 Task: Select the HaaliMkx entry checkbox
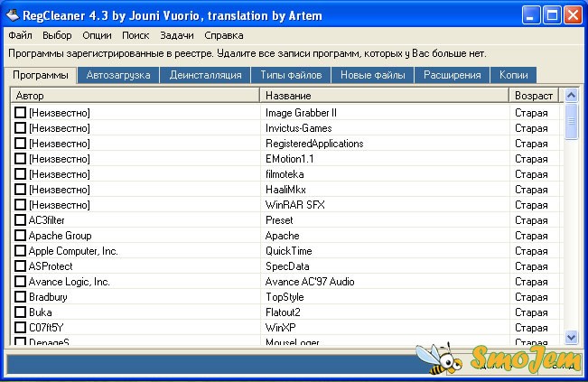[20, 190]
